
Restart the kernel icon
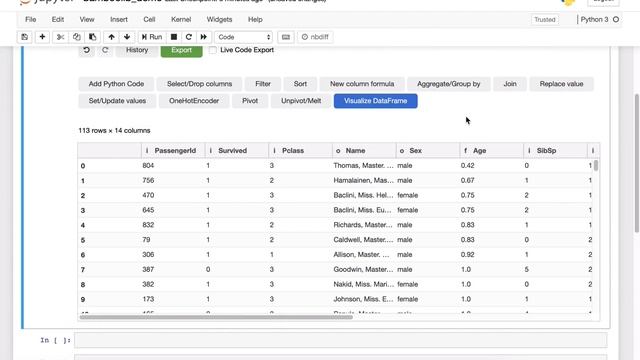(x=189, y=37)
